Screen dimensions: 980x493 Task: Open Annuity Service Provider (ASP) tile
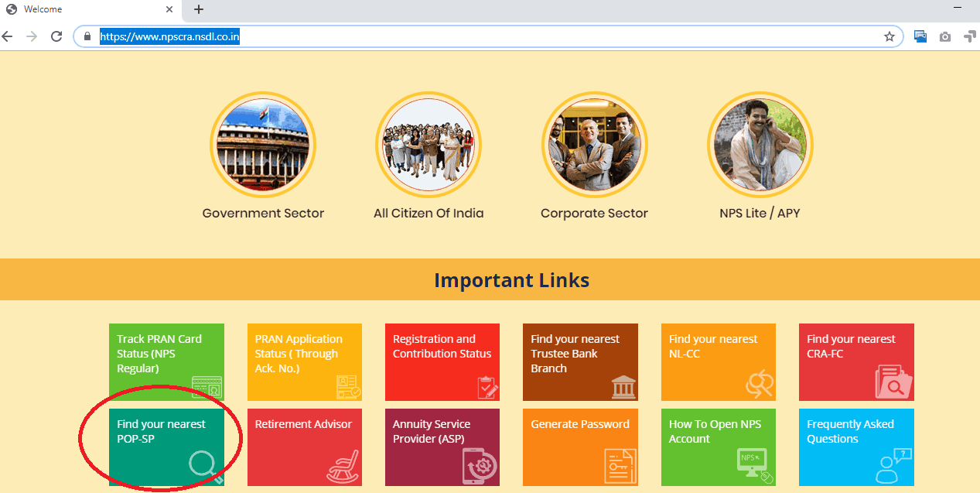(442, 447)
